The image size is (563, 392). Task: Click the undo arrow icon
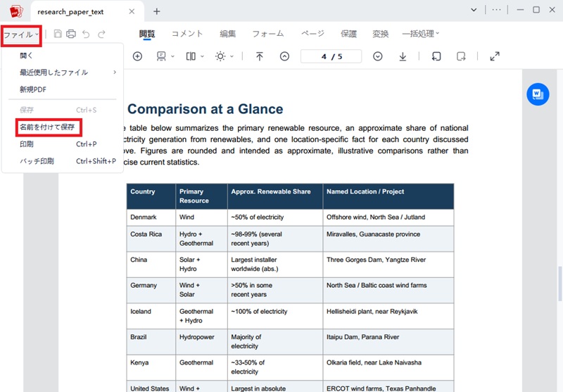86,34
